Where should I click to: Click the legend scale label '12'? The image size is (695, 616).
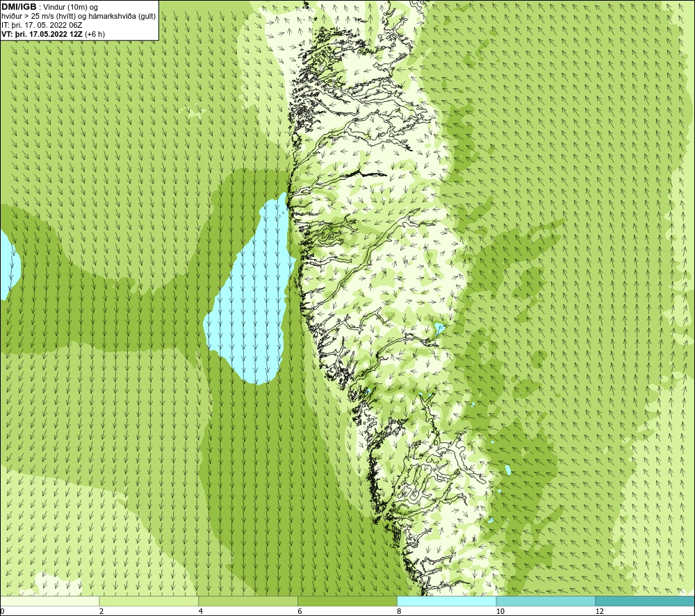(599, 611)
